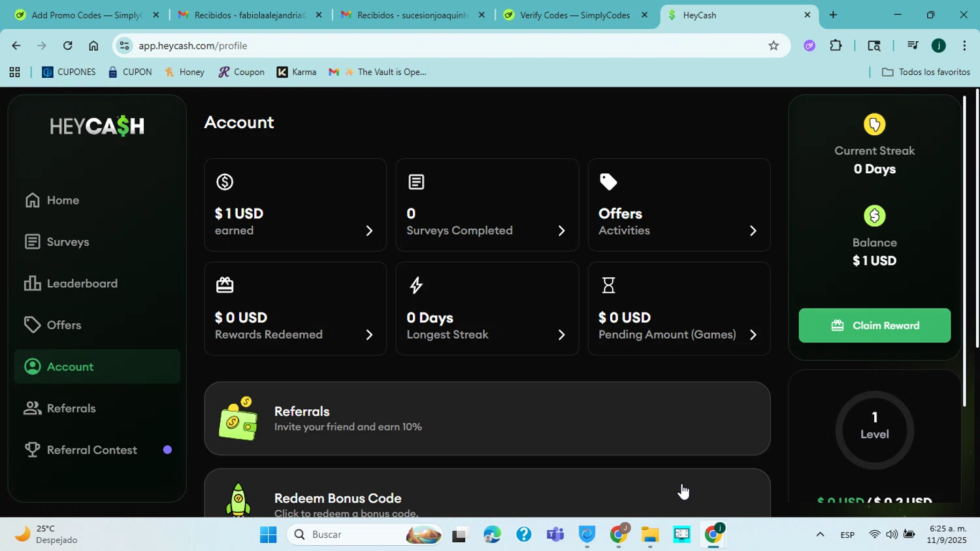Click the wallet icon in the Referrals banner

238,418
